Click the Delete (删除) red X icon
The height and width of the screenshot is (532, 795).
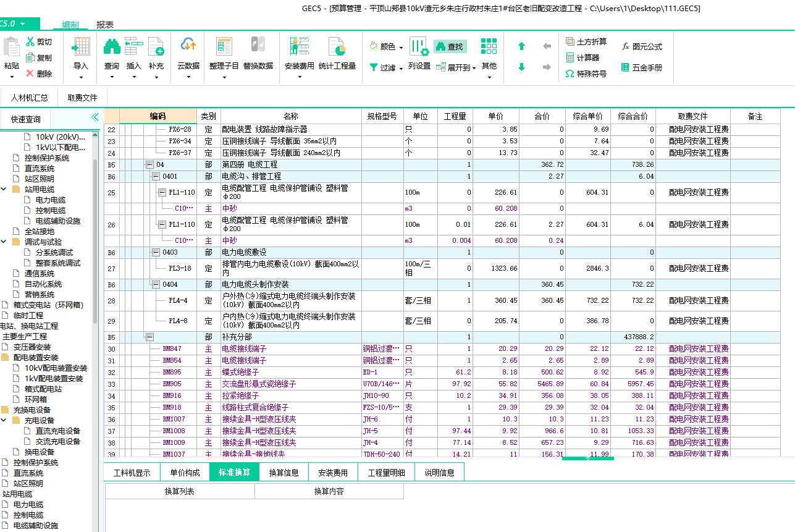click(30, 74)
